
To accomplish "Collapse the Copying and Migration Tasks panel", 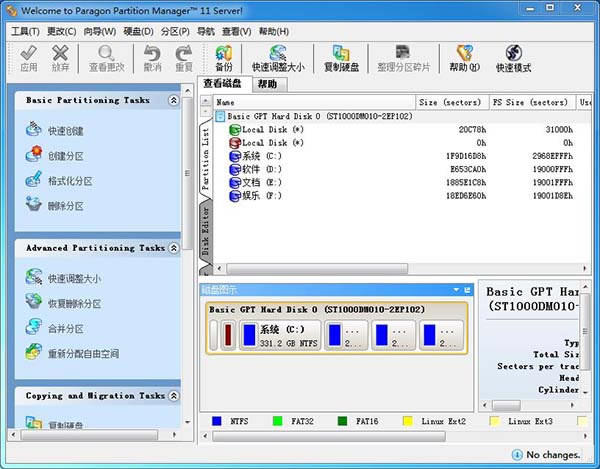I will 174,396.
